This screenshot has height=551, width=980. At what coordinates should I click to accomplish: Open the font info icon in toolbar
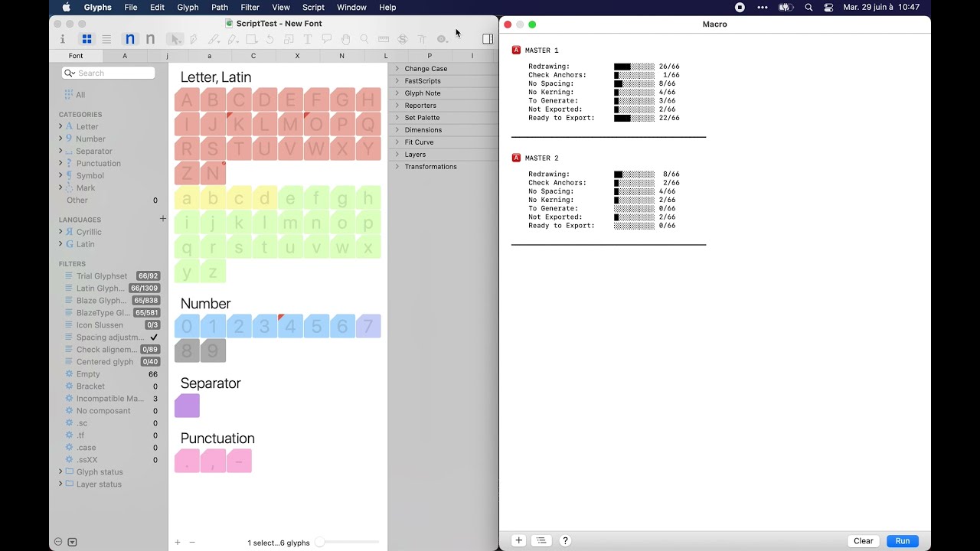pos(63,39)
